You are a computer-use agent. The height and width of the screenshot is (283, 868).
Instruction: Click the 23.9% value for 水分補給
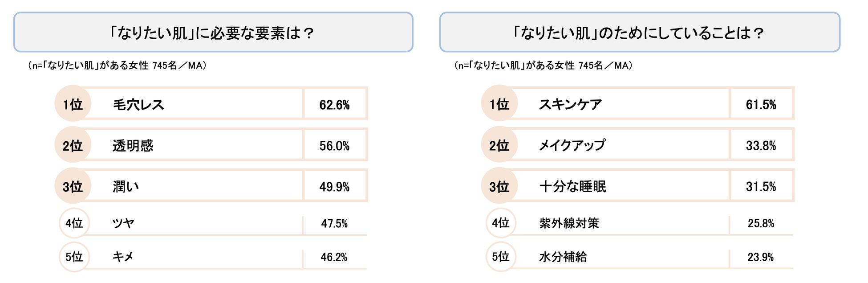760,257
